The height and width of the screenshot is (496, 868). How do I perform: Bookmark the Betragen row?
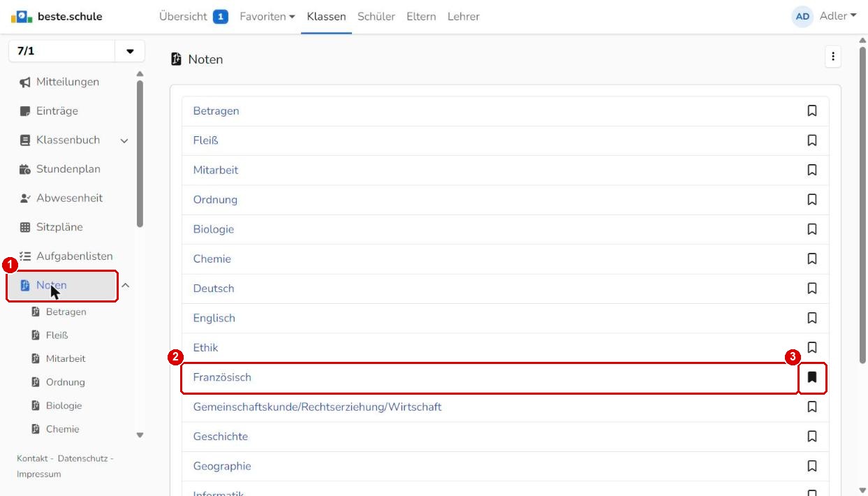(x=812, y=110)
